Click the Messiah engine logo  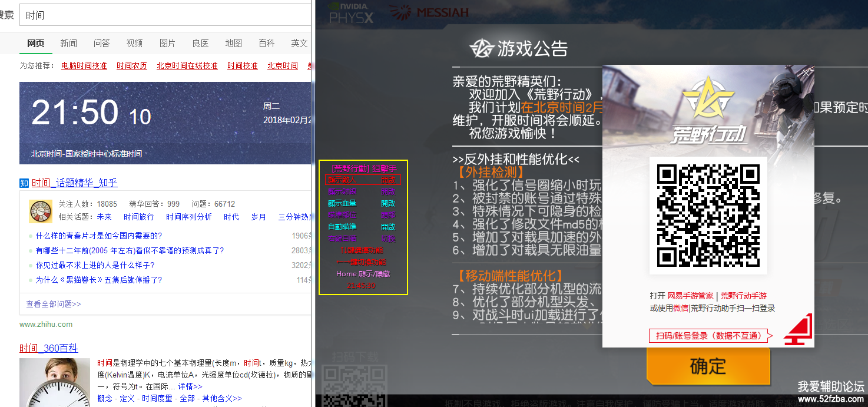click(429, 12)
